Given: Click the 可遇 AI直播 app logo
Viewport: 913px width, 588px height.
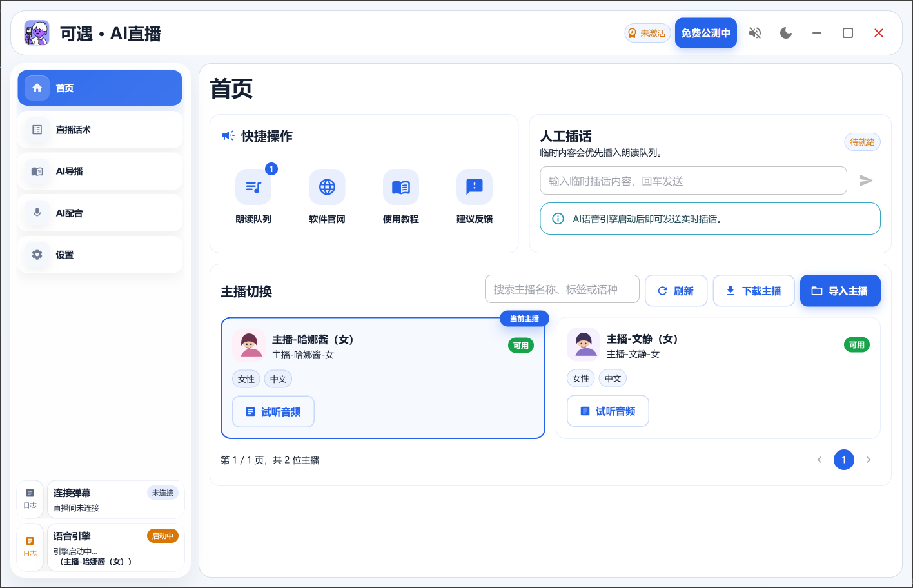Looking at the screenshot, I should pyautogui.click(x=37, y=33).
